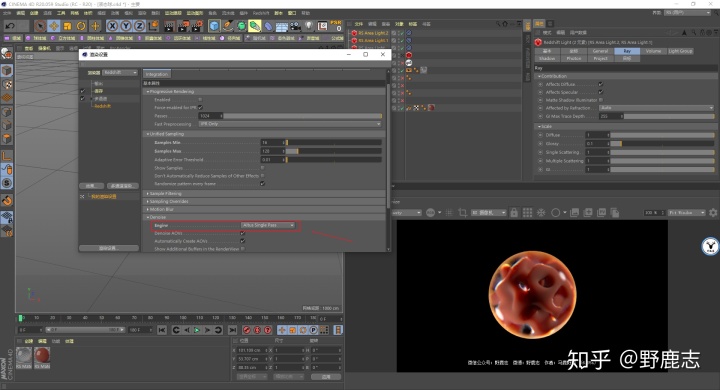The height and width of the screenshot is (390, 720).
Task: Click Render to Picture Viewer icon
Action: [x=183, y=26]
